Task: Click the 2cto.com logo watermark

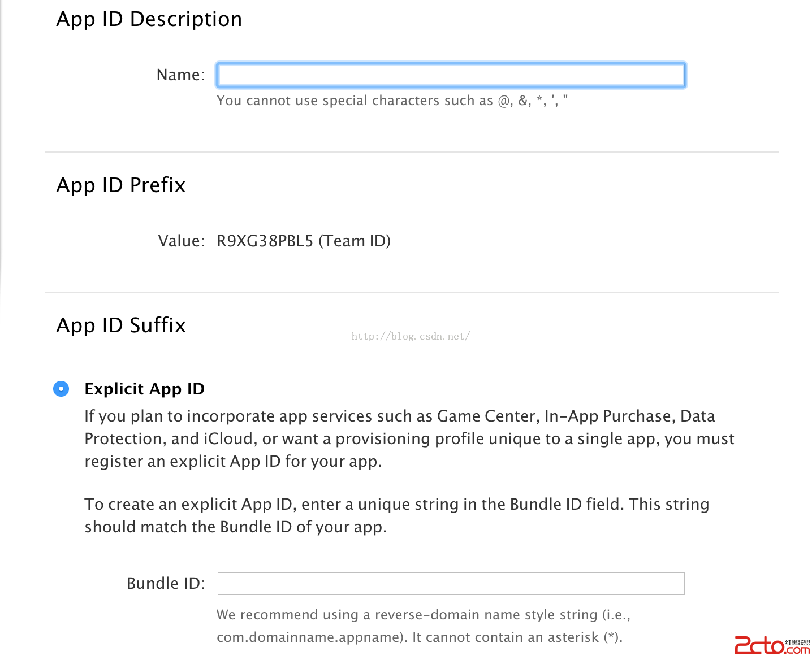Action: click(x=771, y=645)
